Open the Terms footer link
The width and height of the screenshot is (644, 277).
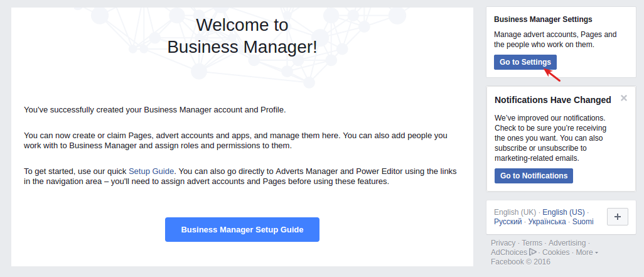(532, 243)
